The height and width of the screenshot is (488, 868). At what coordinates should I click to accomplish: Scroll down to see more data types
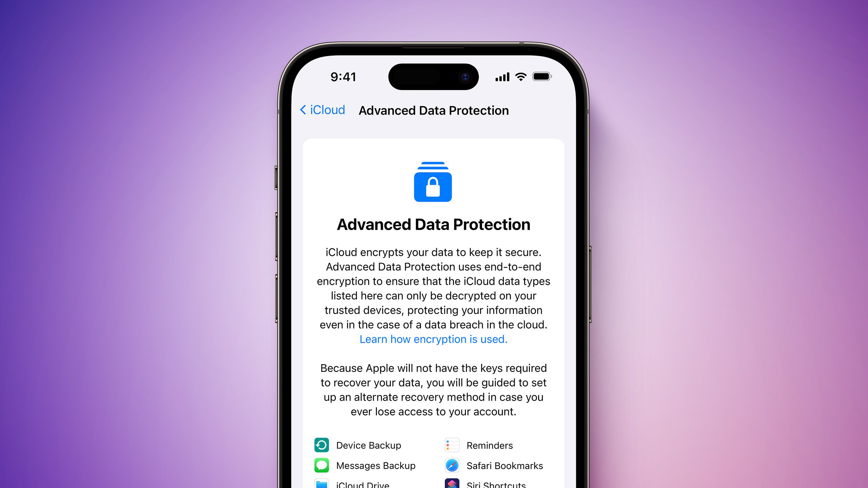pyautogui.click(x=433, y=477)
